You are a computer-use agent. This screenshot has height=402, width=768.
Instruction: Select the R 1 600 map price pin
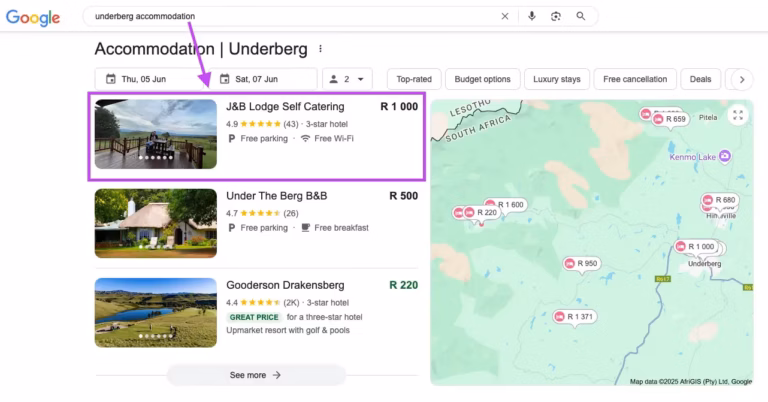point(510,205)
